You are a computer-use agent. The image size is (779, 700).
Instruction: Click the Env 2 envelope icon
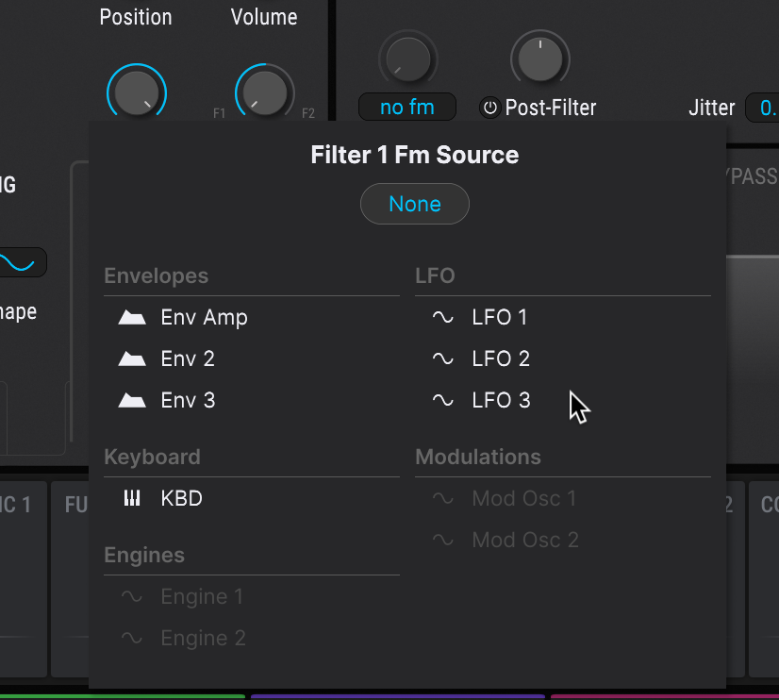pyautogui.click(x=132, y=359)
